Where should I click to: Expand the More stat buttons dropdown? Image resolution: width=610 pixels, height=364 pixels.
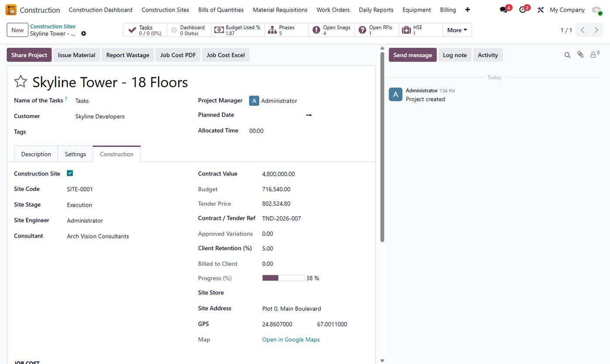457,30
